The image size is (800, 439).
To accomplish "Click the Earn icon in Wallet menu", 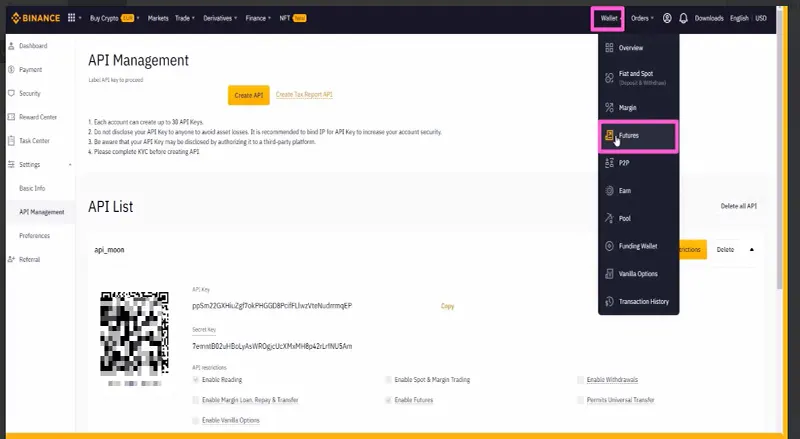I will (x=609, y=190).
